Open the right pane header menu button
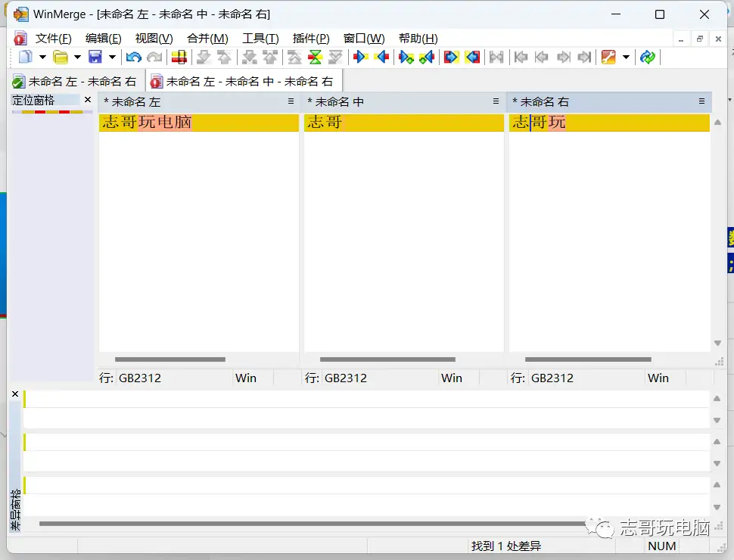The image size is (734, 560). pyautogui.click(x=701, y=101)
